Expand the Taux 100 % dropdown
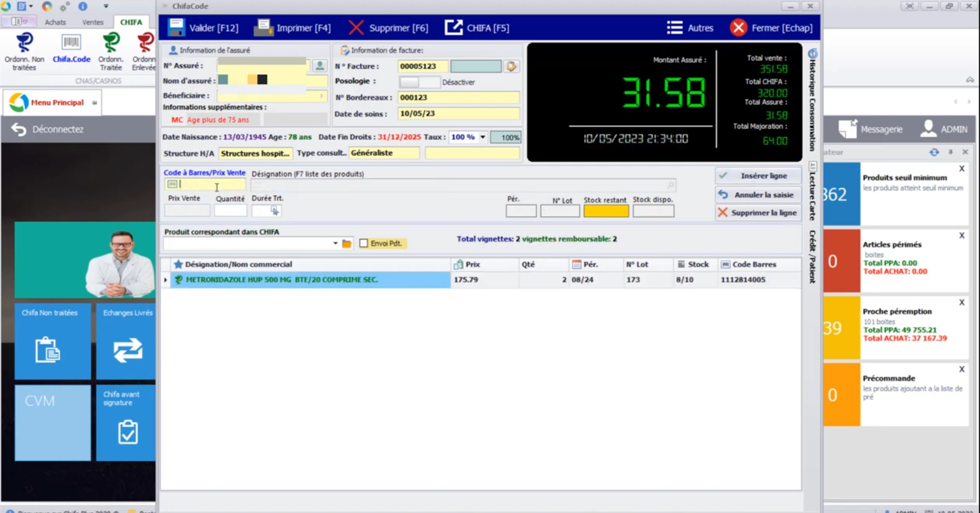The height and width of the screenshot is (513, 980). 482,137
